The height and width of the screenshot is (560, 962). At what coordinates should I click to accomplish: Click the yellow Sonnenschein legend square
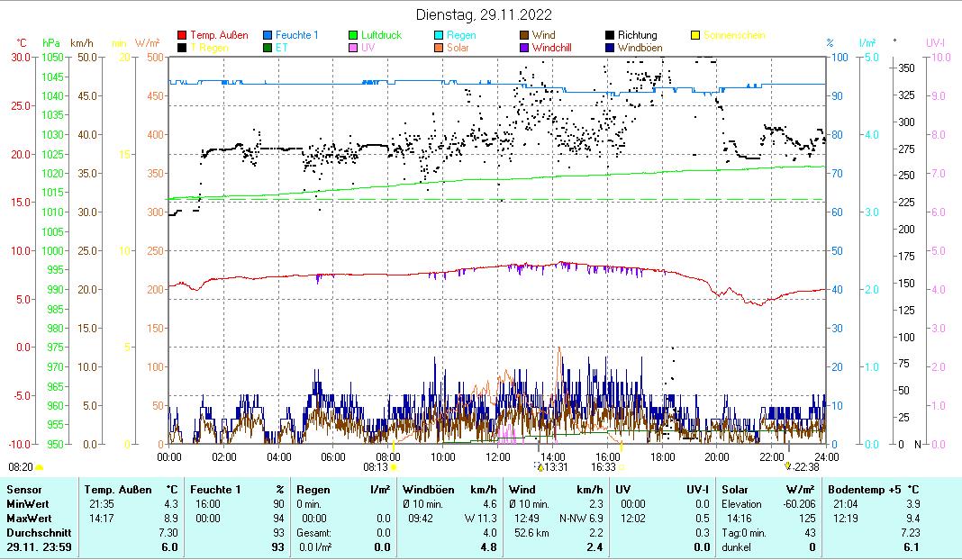[695, 36]
